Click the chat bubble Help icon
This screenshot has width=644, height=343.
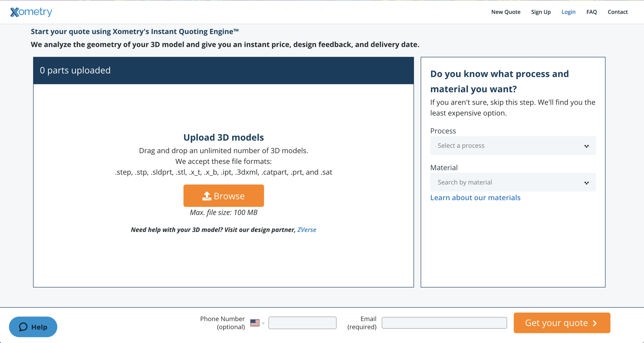tap(23, 327)
